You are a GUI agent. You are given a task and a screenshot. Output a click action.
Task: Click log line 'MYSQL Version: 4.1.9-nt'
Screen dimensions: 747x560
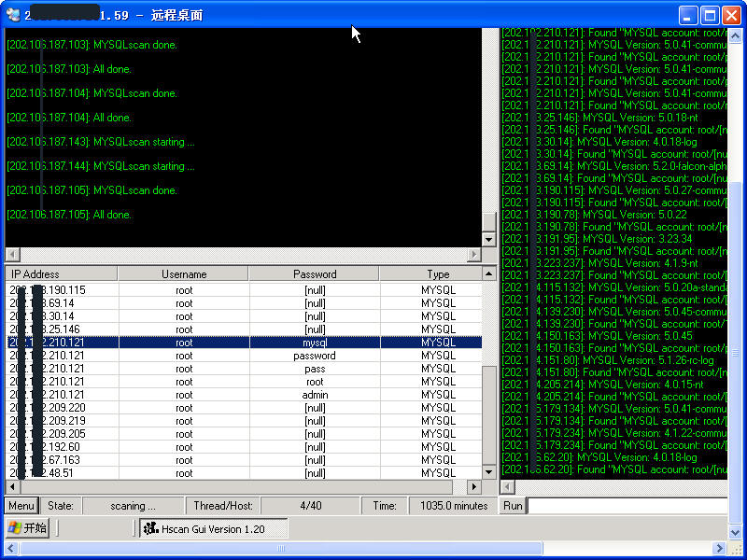tap(599, 263)
